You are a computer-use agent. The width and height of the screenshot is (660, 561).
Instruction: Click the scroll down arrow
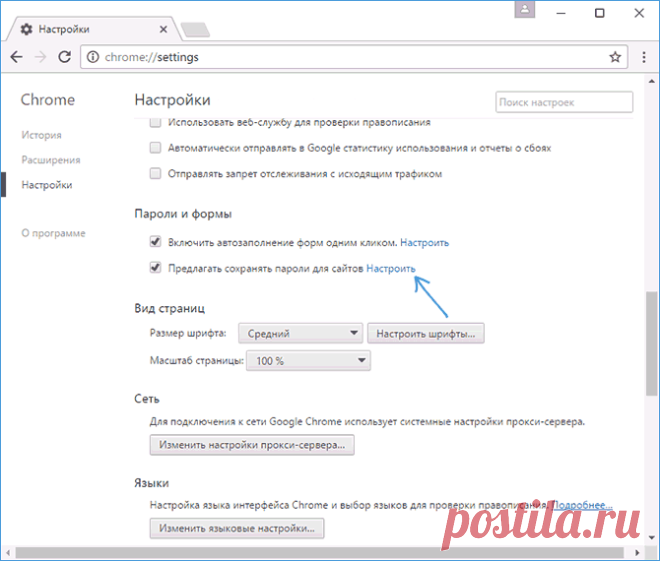[652, 537]
